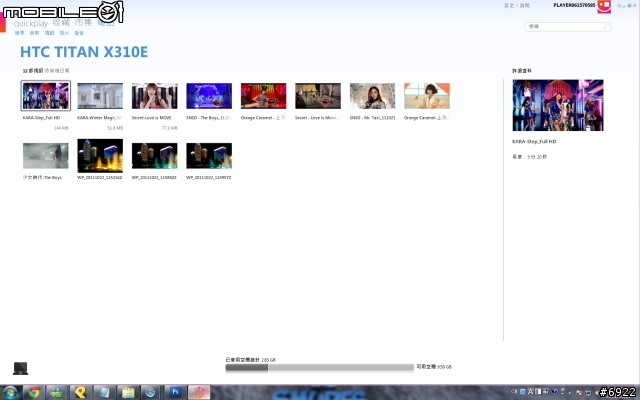Open the quickplay tab
Viewport: 640px width, 400px height.
(31, 23)
